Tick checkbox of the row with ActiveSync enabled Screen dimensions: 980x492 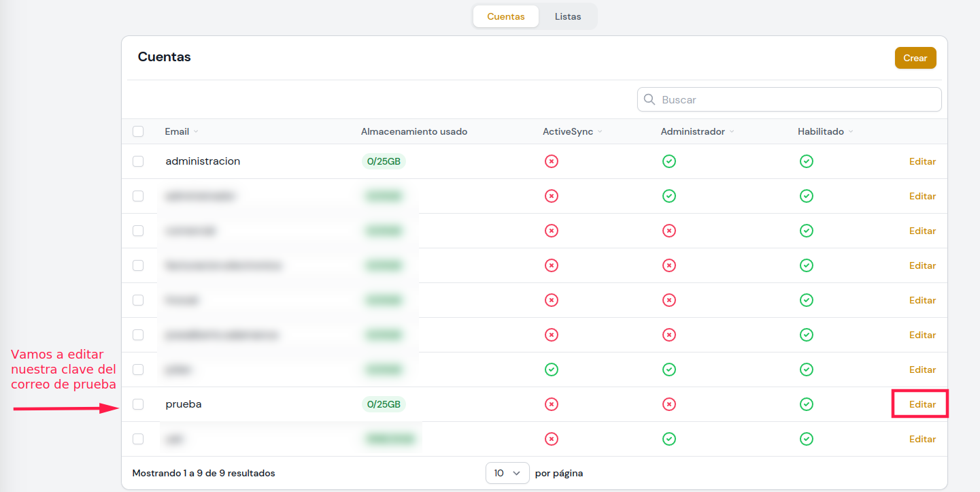(x=138, y=370)
